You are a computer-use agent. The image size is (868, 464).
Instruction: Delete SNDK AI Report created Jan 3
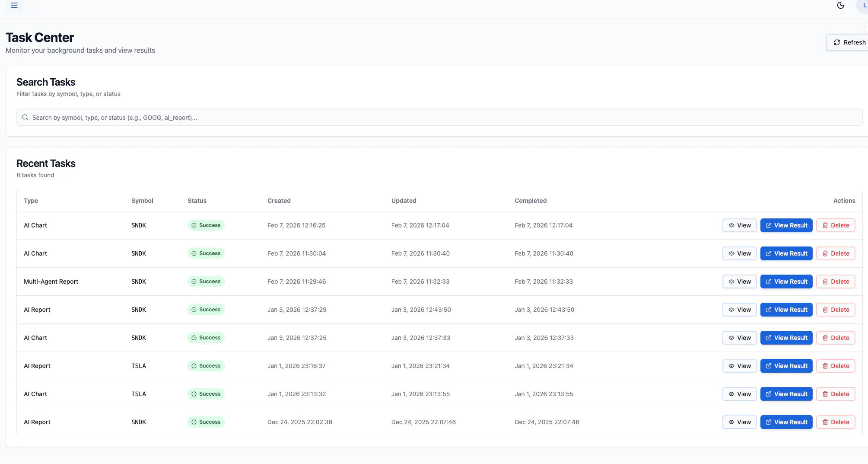click(836, 310)
